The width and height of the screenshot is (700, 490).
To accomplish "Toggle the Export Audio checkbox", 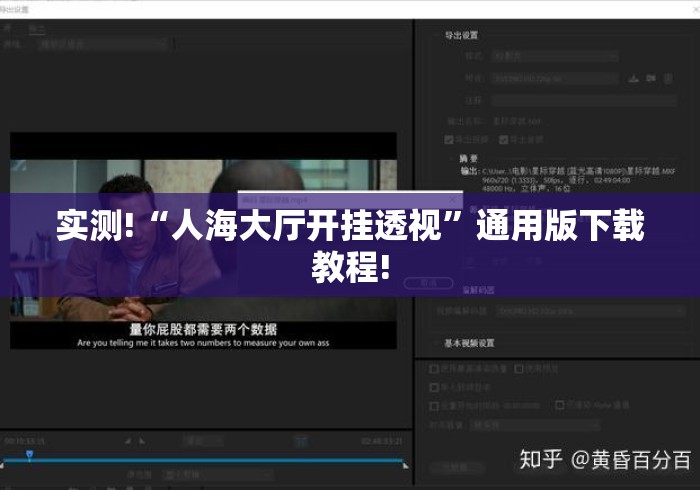I will click(x=504, y=140).
